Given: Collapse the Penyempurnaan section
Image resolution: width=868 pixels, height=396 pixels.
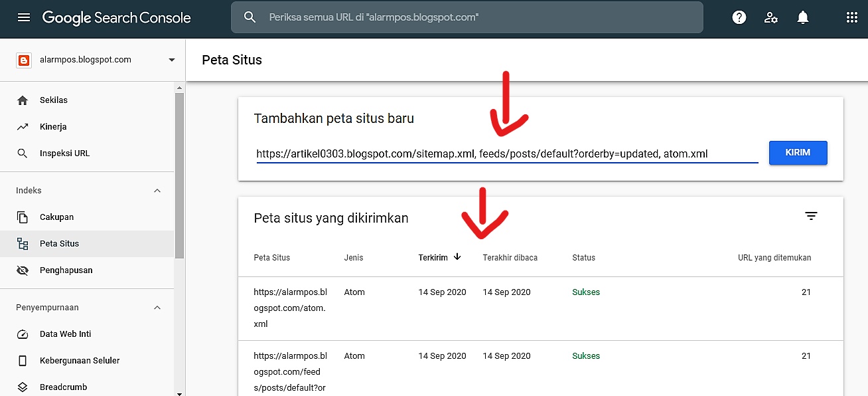Looking at the screenshot, I should point(157,308).
